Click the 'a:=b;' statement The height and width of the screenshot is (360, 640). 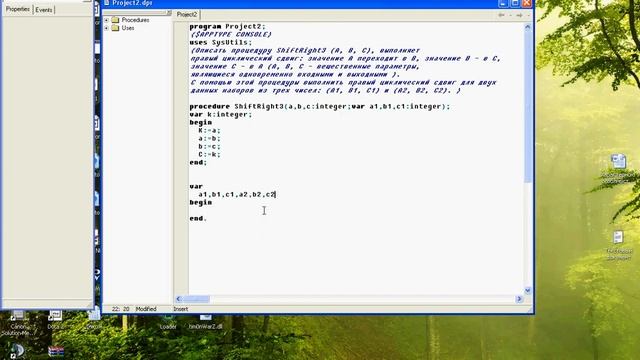point(209,138)
